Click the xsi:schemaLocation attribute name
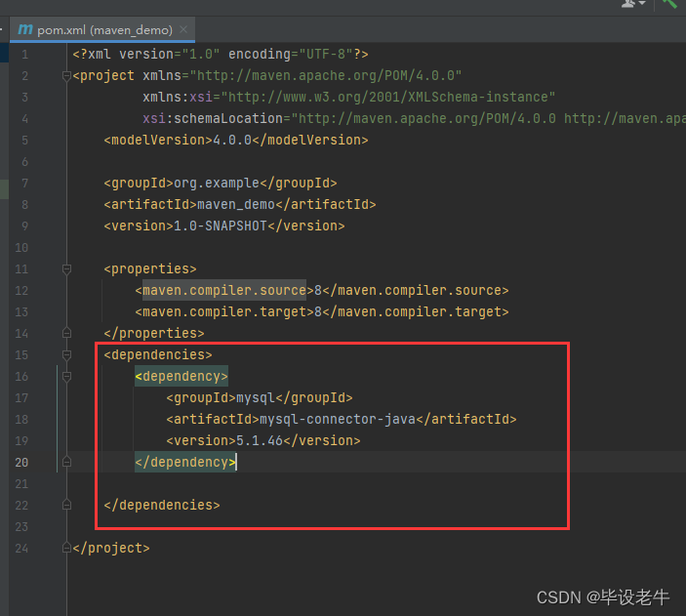 pyautogui.click(x=213, y=119)
